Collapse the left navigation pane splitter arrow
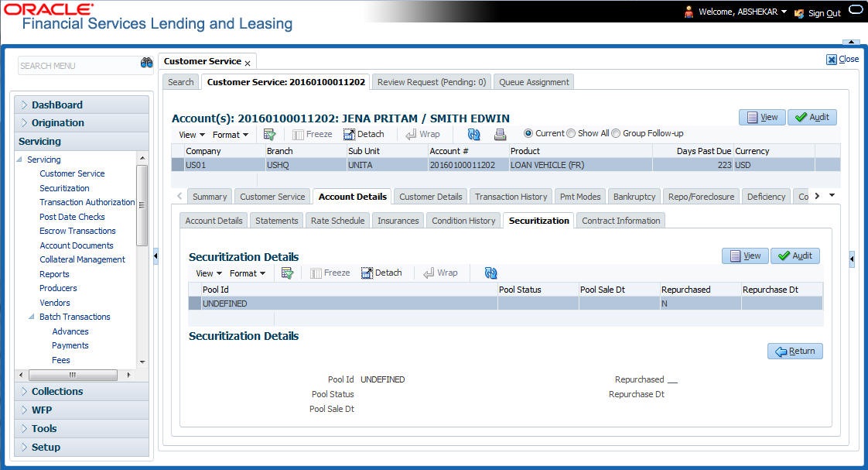This screenshot has width=868, height=470. pyautogui.click(x=155, y=256)
